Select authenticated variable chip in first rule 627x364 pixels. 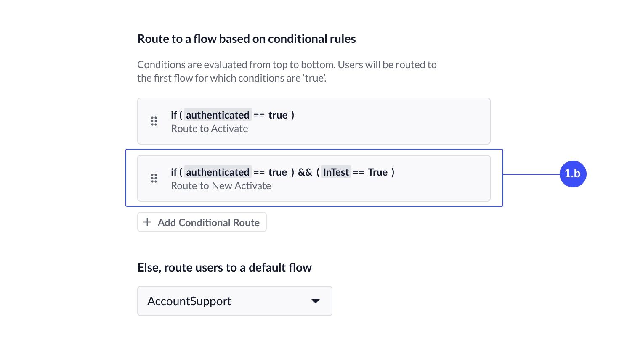218,115
